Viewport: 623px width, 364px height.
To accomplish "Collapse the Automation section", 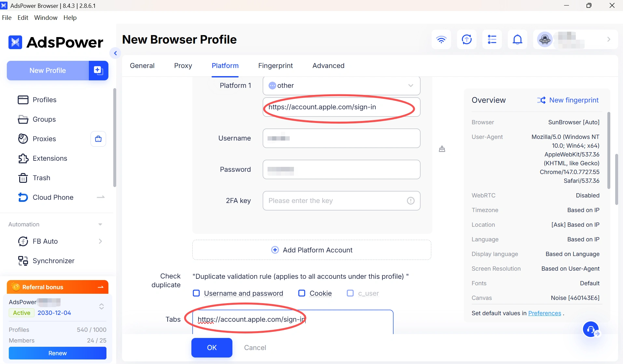I will pyautogui.click(x=100, y=224).
